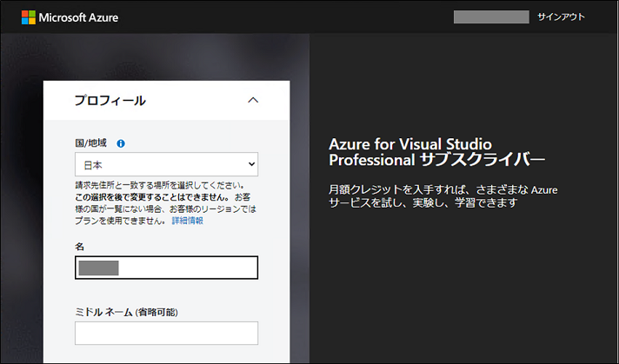Click the サインアウト link
This screenshot has height=364, width=619.
click(x=561, y=17)
